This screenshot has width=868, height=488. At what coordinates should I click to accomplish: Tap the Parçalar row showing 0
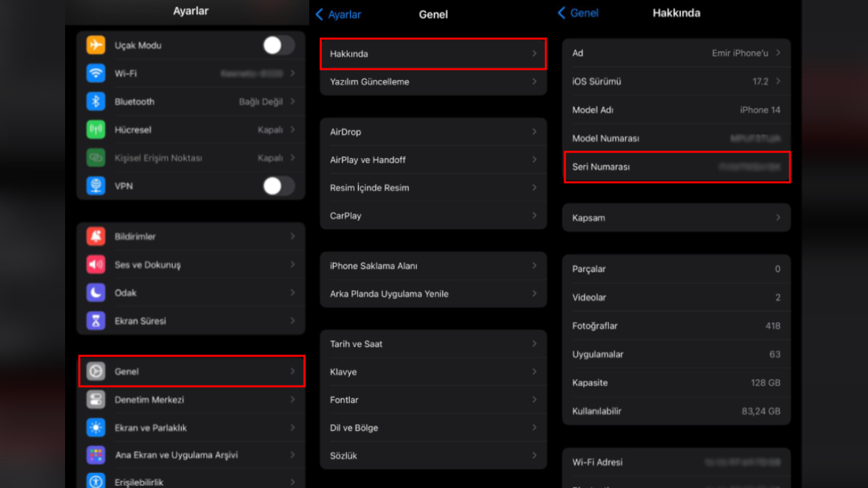676,269
